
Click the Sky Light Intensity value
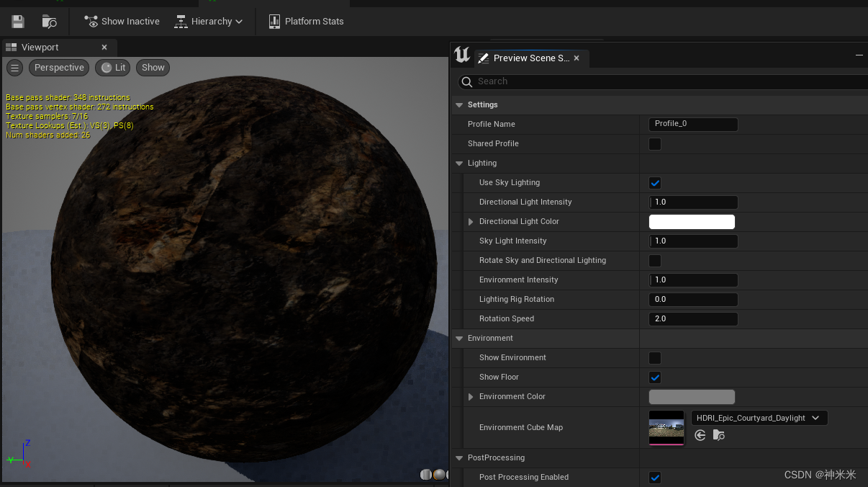point(693,241)
